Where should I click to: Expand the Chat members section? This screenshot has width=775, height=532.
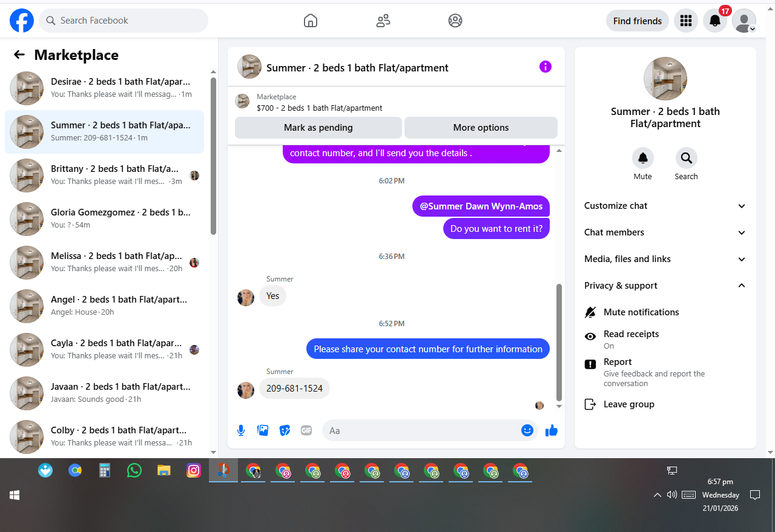(665, 232)
